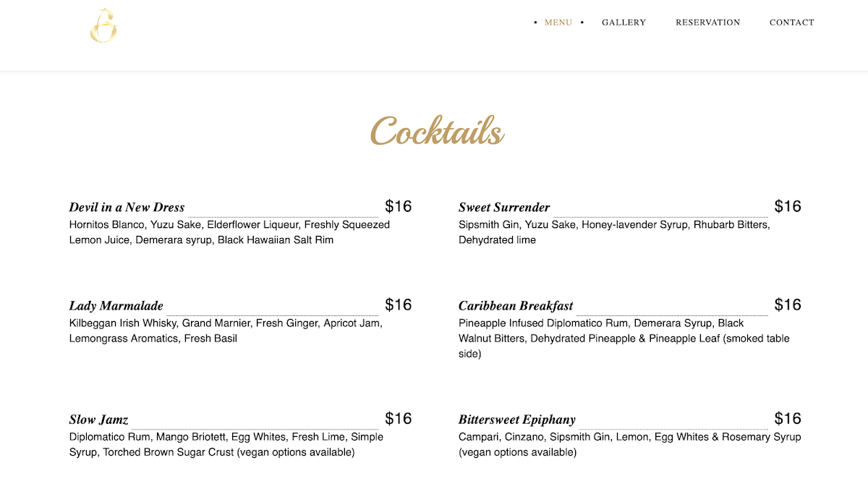This screenshot has height=489, width=868.
Task: Open the Reservation page link
Action: click(x=707, y=22)
